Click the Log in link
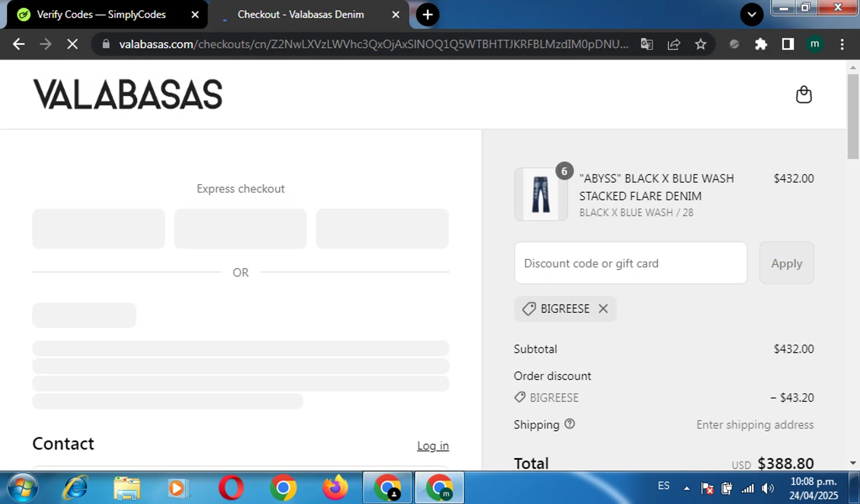 (x=433, y=446)
